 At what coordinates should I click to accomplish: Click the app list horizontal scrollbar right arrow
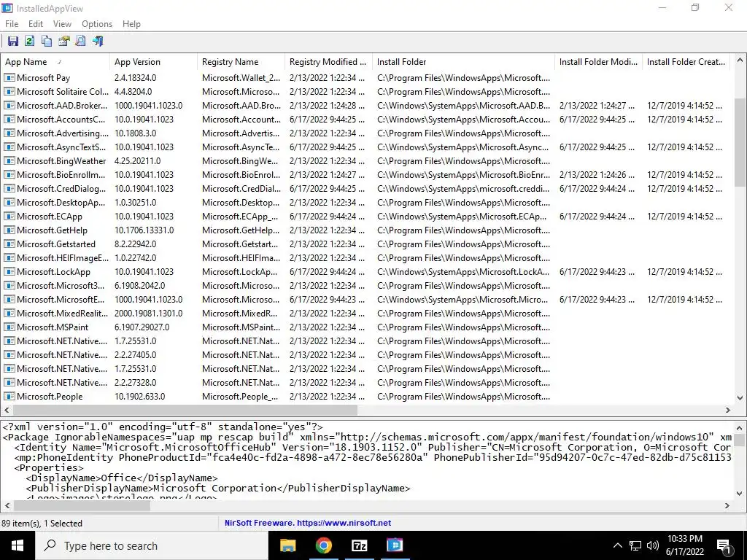[x=728, y=410]
